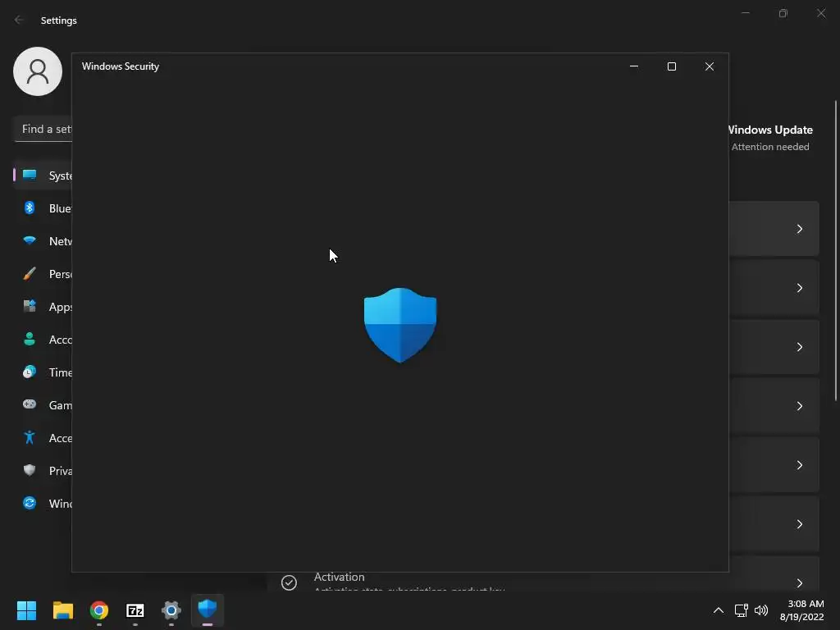Open the volume speaker tray icon
This screenshot has height=630, width=840.
click(760, 610)
